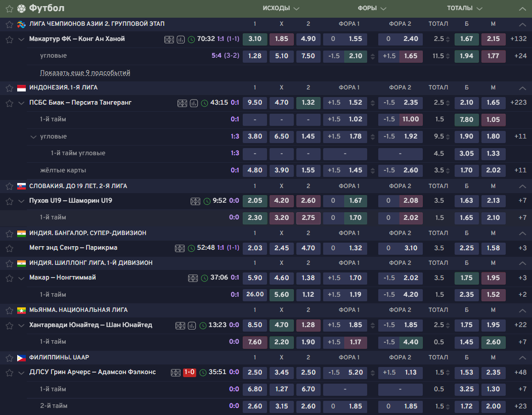Adjust total 2.5 stepper for Хантарвади match
Screen dimensions: 532x415
447,326
